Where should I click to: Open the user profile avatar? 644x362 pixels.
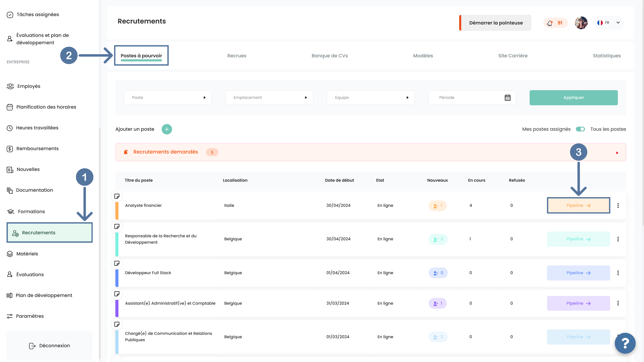pos(581,23)
